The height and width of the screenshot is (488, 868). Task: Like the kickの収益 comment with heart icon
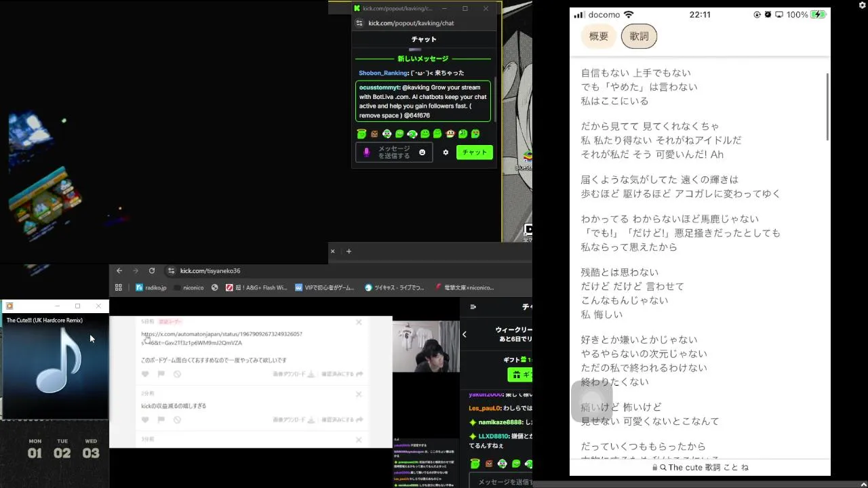click(x=145, y=420)
